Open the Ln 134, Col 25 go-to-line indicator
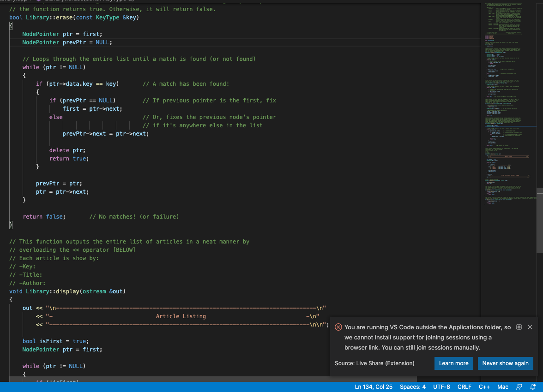 pyautogui.click(x=373, y=387)
